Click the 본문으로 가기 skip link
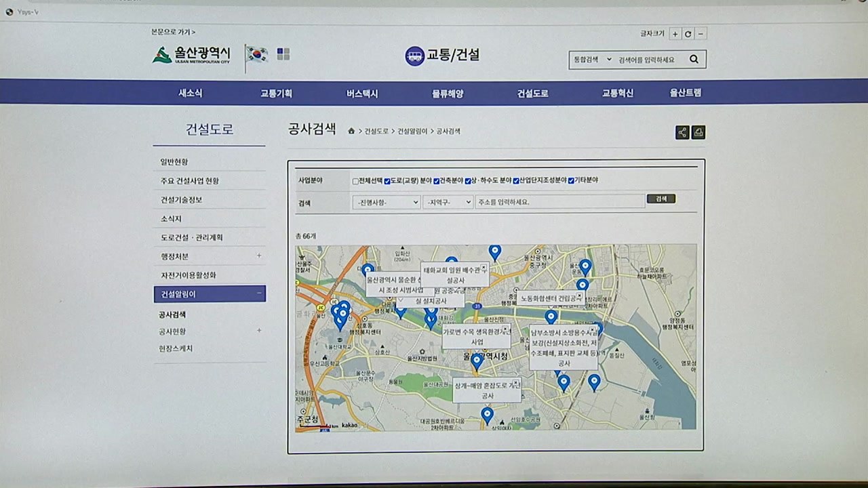Viewport: 868px width, 488px height. [174, 32]
